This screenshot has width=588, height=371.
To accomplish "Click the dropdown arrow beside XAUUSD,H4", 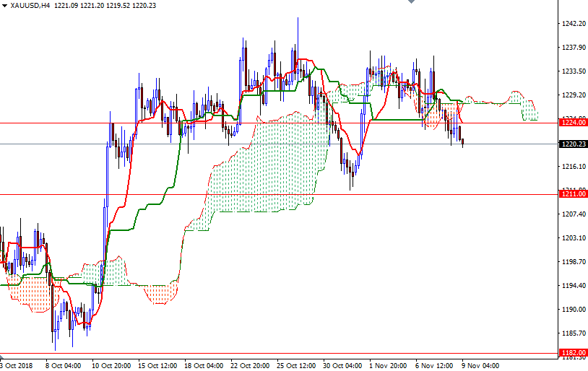I will pos(4,5).
